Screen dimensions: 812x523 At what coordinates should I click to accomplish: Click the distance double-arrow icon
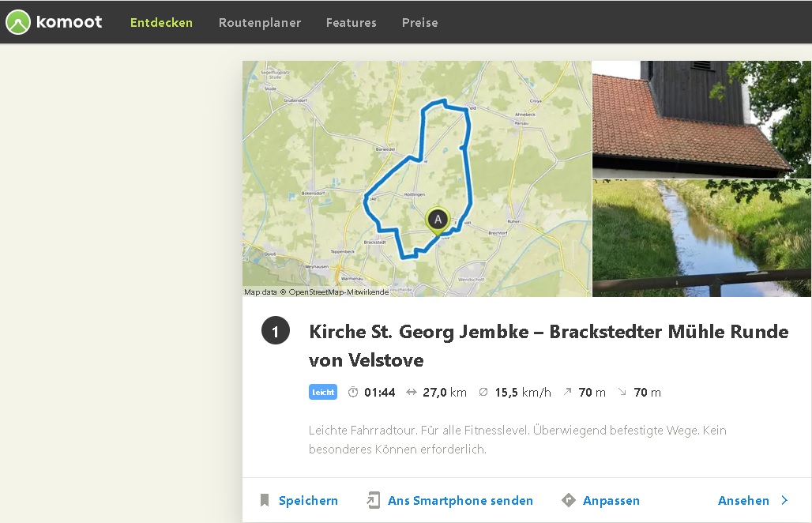tap(412, 392)
